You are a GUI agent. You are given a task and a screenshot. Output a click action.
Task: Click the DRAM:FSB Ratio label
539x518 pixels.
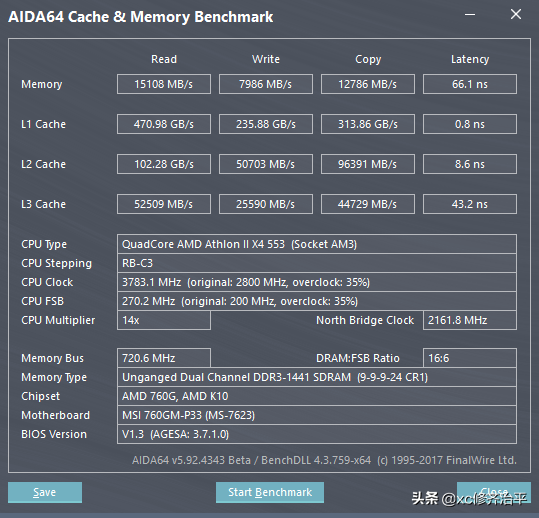[358, 358]
